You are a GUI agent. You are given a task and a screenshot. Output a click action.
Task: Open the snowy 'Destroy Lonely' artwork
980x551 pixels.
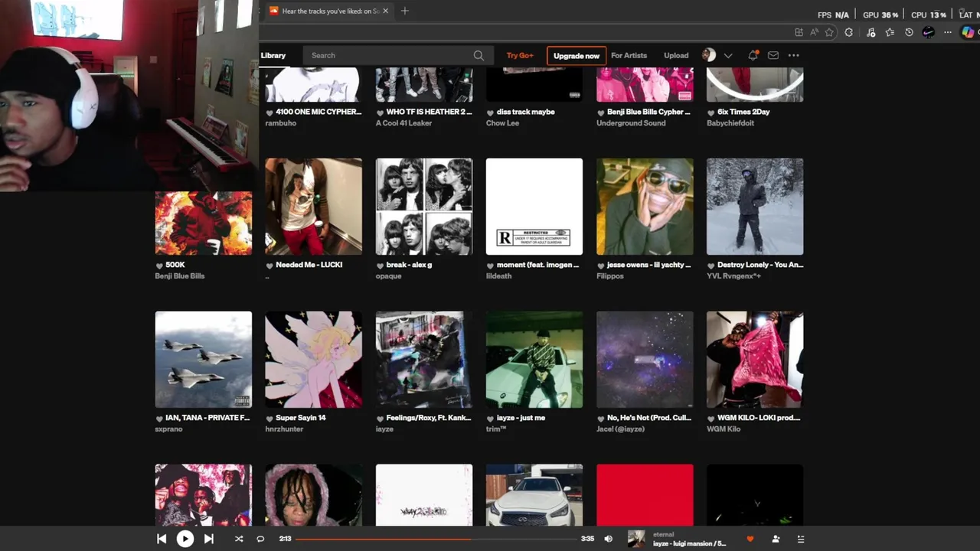(x=755, y=207)
